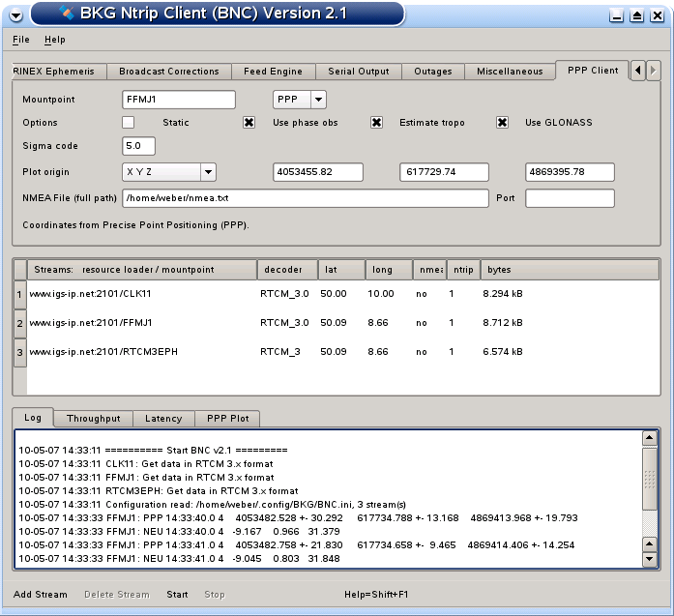Image resolution: width=674 pixels, height=616 pixels.
Task: Enable the Static option checkbox
Action: (129, 123)
